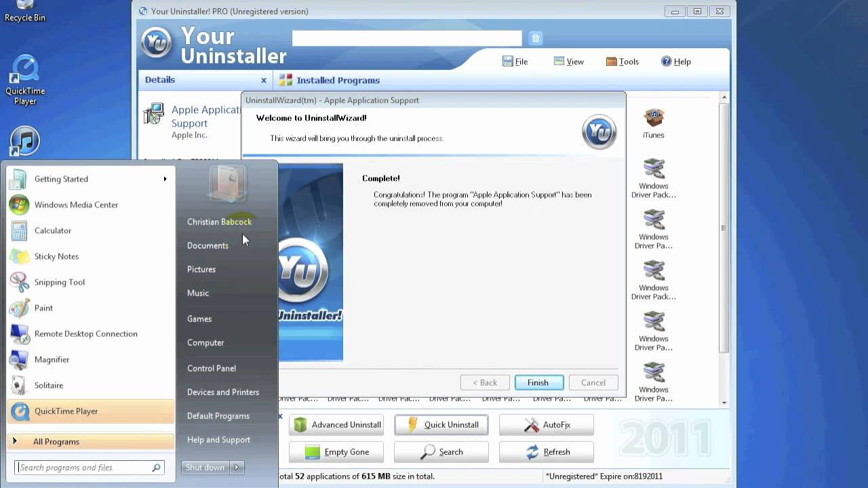Click the Calculator icon in Start menu

[x=19, y=230]
